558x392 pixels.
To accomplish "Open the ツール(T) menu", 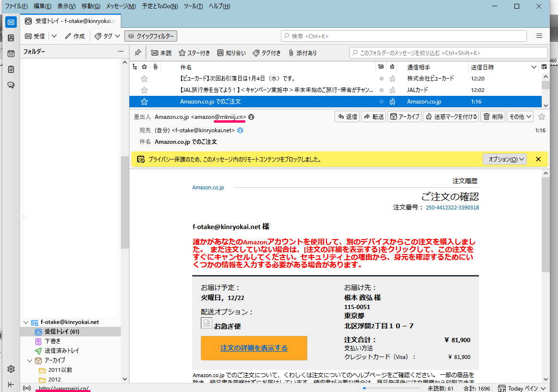I will [193, 6].
